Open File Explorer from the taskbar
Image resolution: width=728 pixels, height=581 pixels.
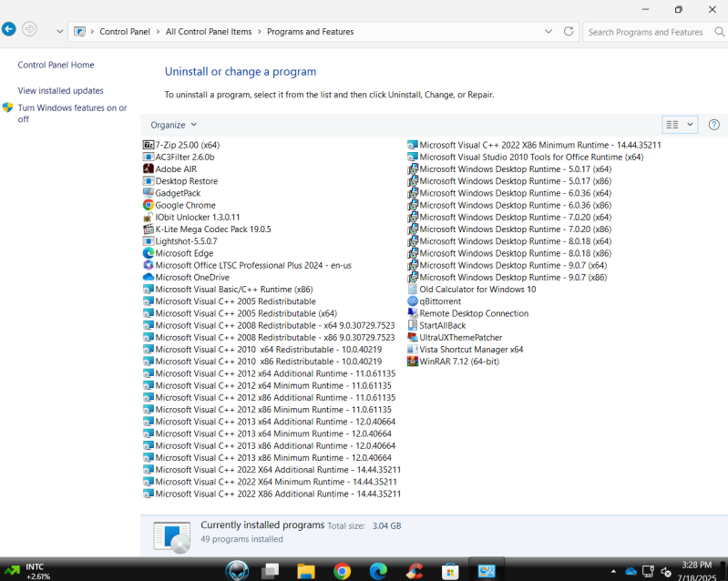click(x=306, y=571)
